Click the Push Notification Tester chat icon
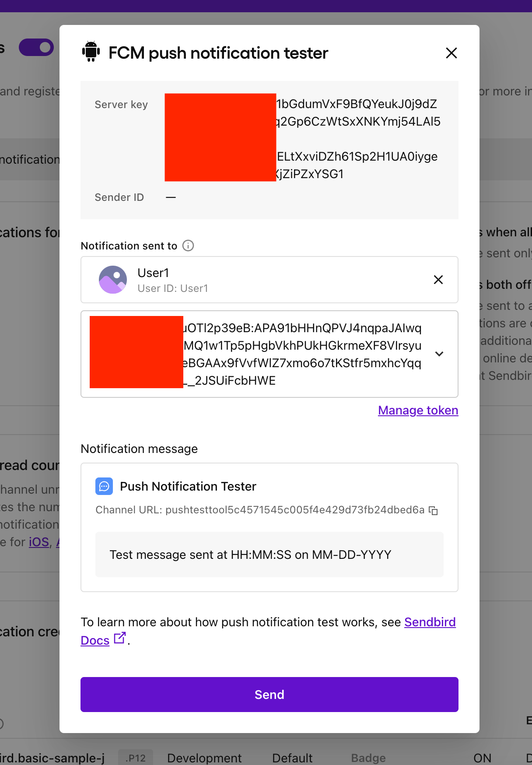Image resolution: width=532 pixels, height=765 pixels. coord(104,486)
